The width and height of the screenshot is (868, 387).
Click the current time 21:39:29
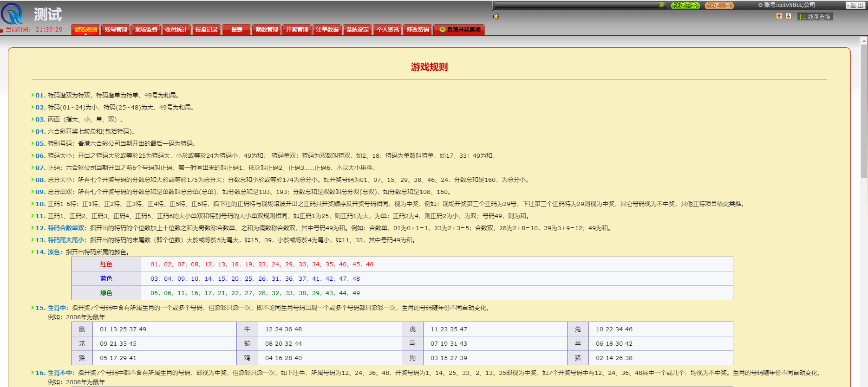(x=49, y=30)
